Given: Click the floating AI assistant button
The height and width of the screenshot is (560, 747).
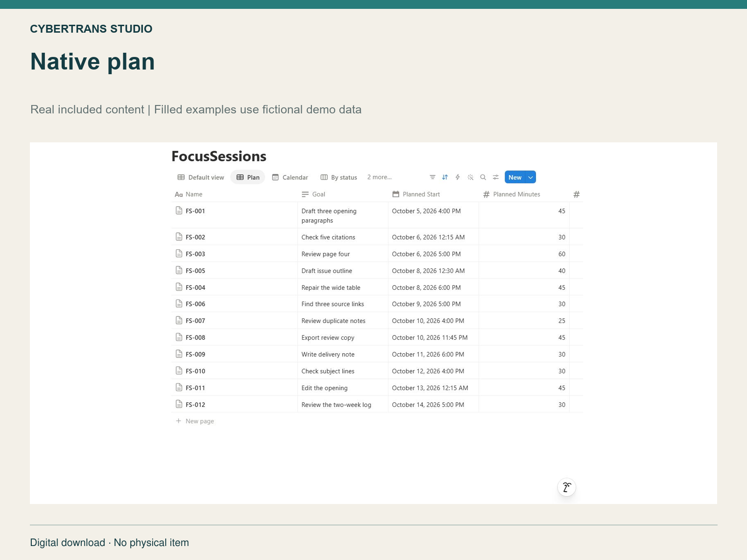Looking at the screenshot, I should (x=567, y=487).
